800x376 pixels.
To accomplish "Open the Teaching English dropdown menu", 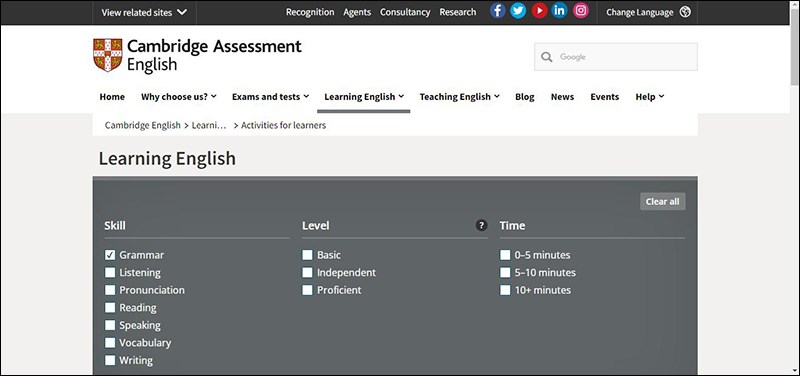I will (x=459, y=96).
